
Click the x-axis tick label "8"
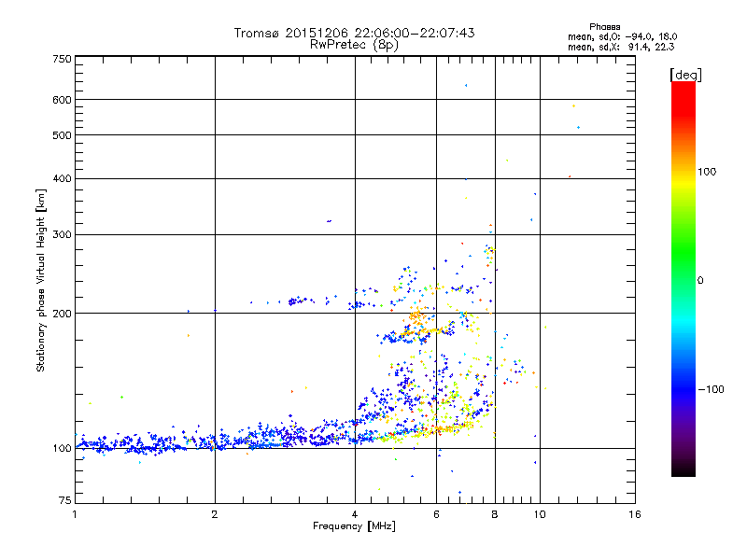coord(495,514)
